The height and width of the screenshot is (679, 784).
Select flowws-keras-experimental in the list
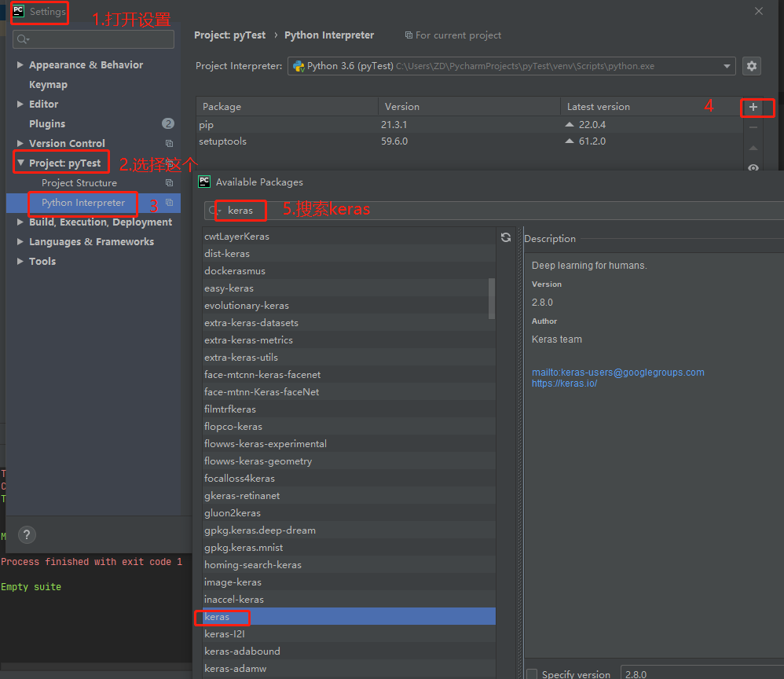(349, 444)
